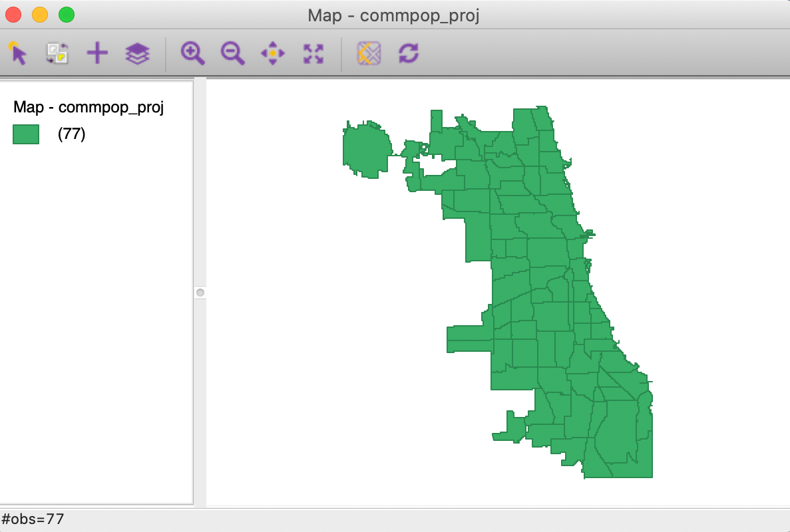
Task: Activate the Pan arrows tool
Action: [273, 53]
